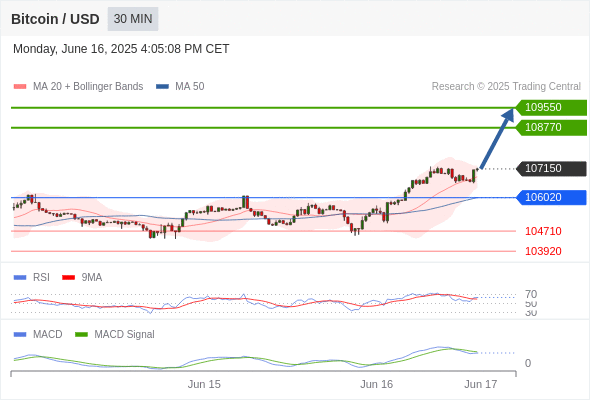Click the Bitcoin / USD title
590x400 pixels.
click(x=55, y=19)
